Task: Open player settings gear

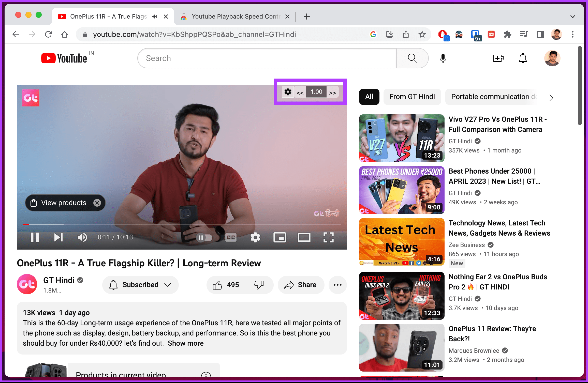Action: pos(255,237)
